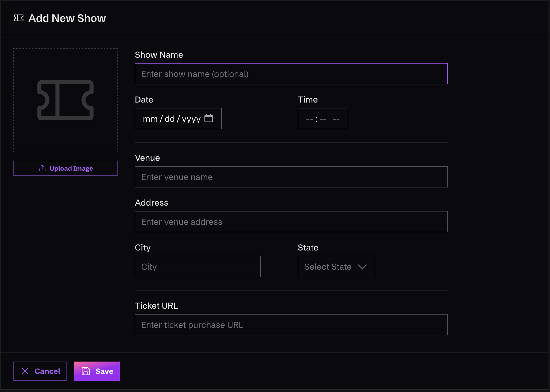Viewport: 550px width, 392px height.
Task: Click the Add New Show heading
Action: click(x=67, y=18)
